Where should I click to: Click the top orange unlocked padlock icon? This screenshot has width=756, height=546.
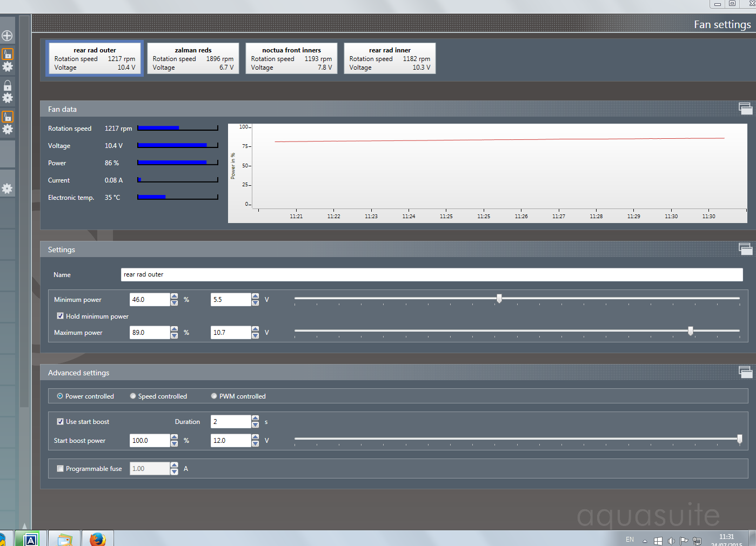click(8, 54)
